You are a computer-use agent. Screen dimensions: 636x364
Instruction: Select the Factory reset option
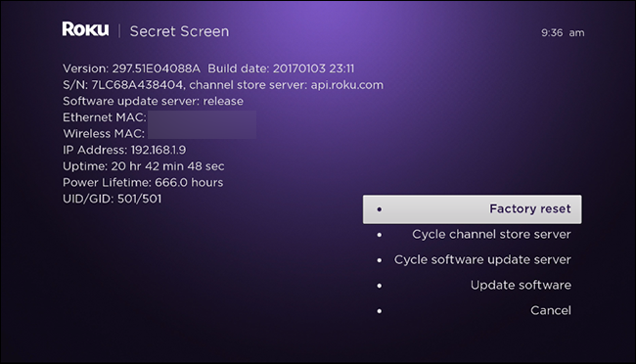(473, 209)
